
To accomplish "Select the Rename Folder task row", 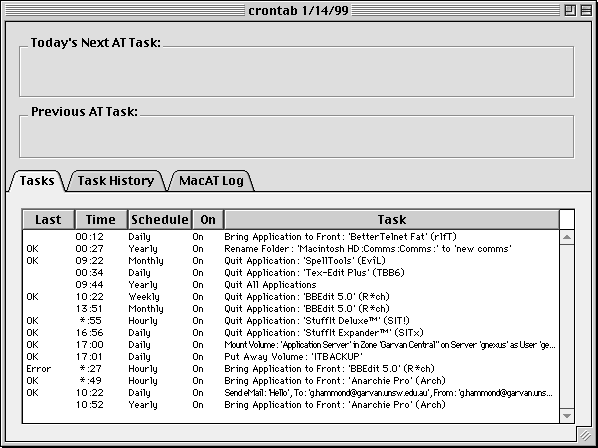I will point(291,249).
